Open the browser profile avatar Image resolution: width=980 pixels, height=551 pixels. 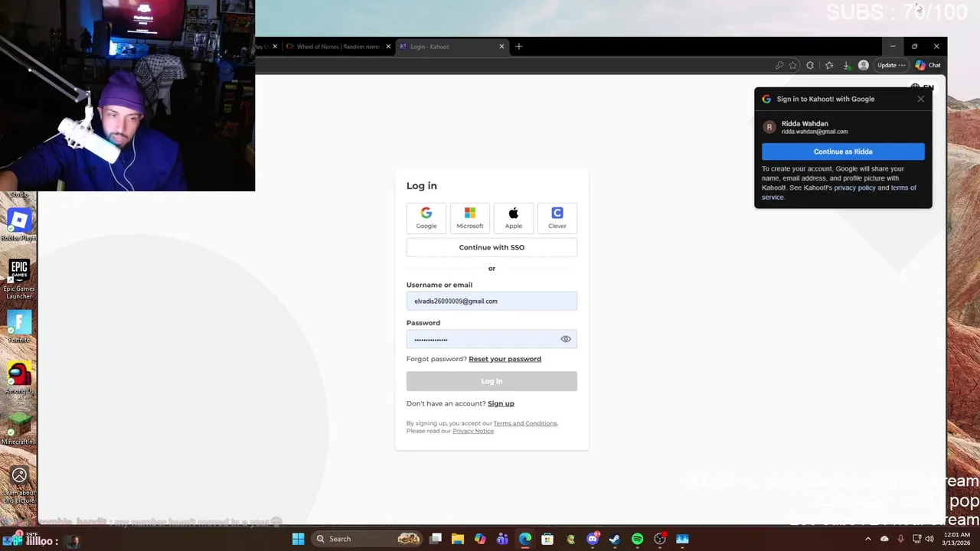[x=864, y=65]
